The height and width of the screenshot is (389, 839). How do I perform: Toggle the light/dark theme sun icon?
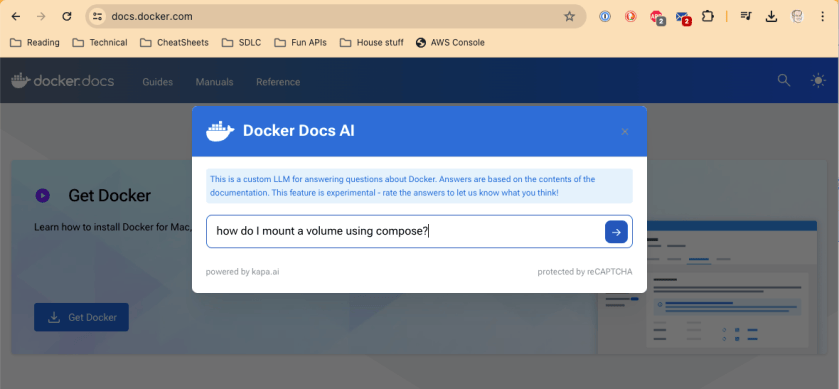[818, 81]
